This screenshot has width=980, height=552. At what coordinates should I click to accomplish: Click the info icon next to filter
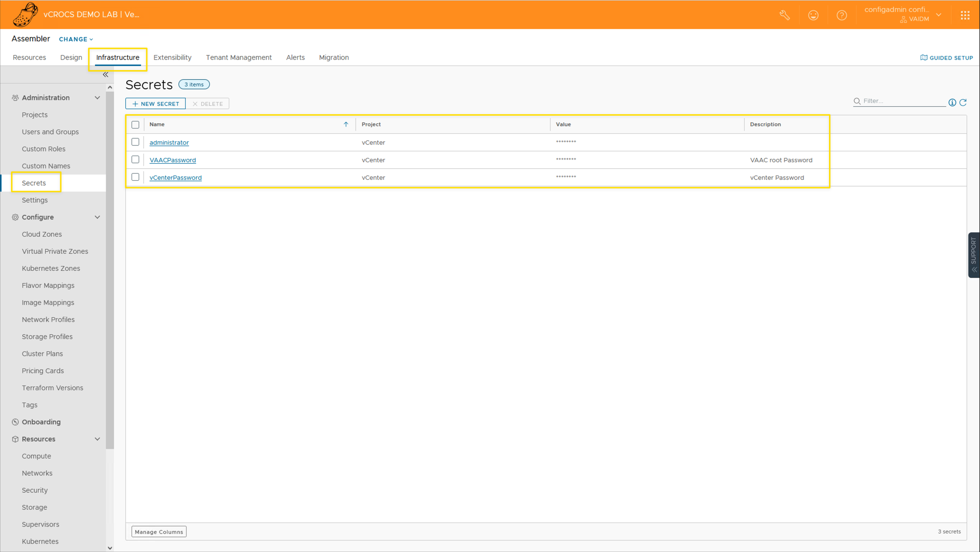pos(952,102)
